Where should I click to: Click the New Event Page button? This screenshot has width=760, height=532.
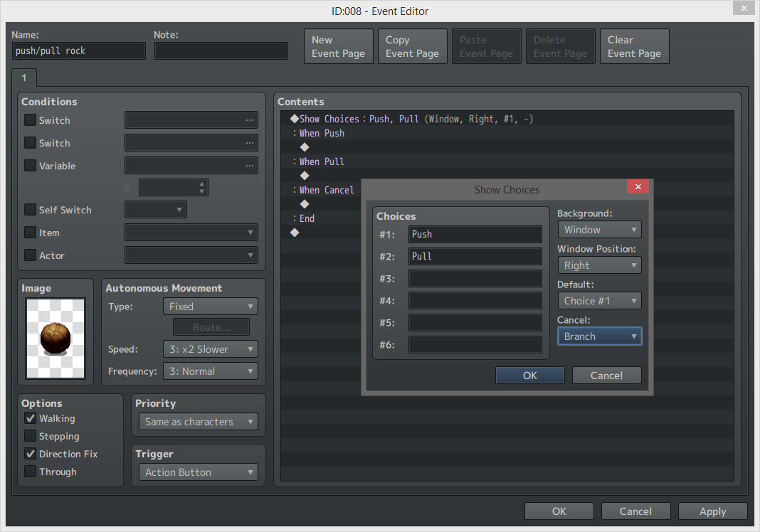point(338,46)
